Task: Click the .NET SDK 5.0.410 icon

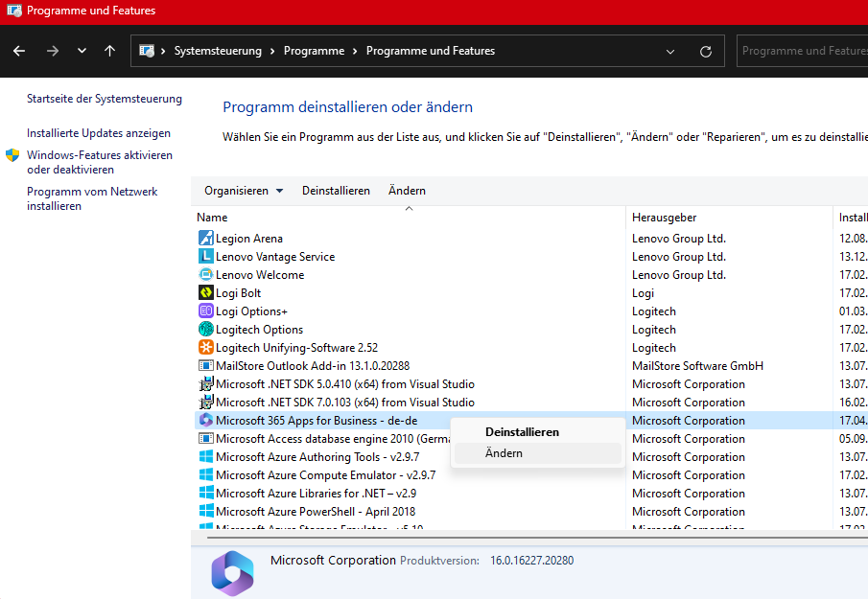Action: pyautogui.click(x=206, y=384)
